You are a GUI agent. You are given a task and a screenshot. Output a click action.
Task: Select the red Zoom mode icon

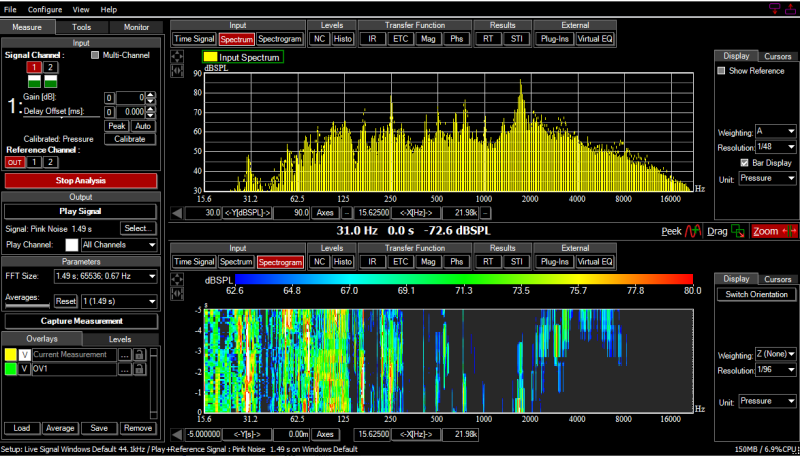point(790,230)
